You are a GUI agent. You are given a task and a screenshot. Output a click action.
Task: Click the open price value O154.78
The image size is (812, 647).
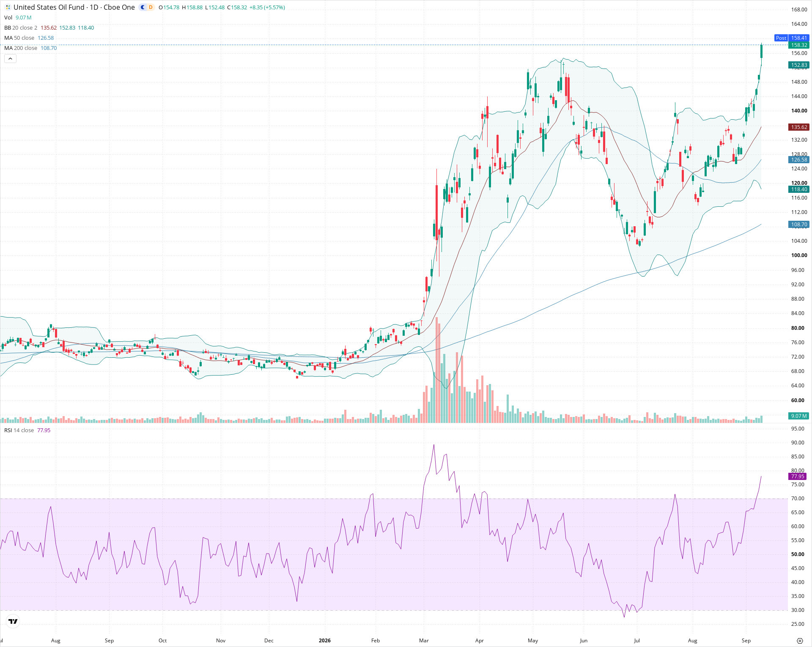click(x=169, y=7)
